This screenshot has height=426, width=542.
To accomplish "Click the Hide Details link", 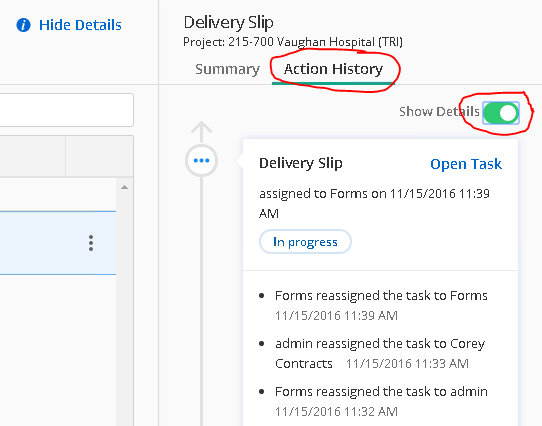I will (x=80, y=25).
